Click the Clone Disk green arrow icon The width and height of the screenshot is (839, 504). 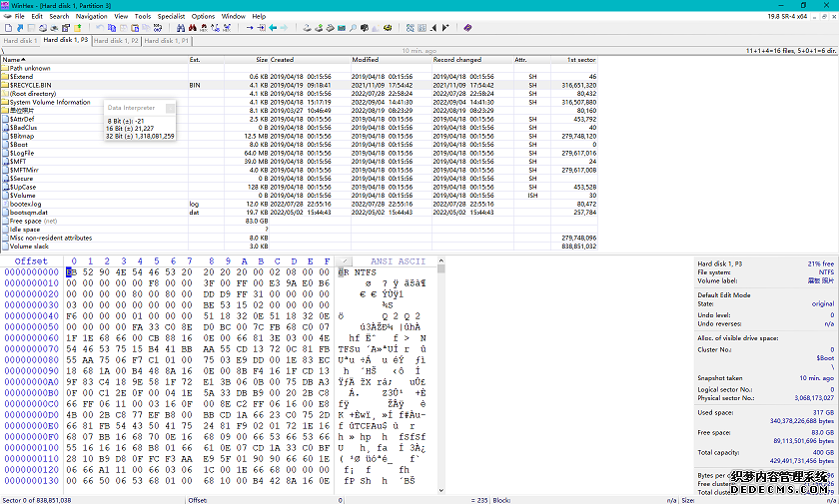(x=319, y=28)
